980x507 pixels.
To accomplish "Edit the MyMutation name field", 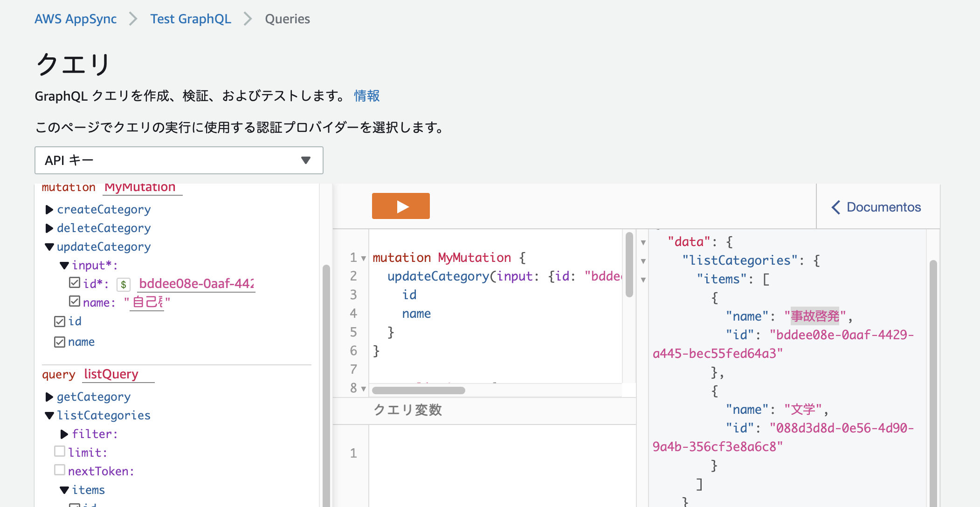I will [143, 187].
